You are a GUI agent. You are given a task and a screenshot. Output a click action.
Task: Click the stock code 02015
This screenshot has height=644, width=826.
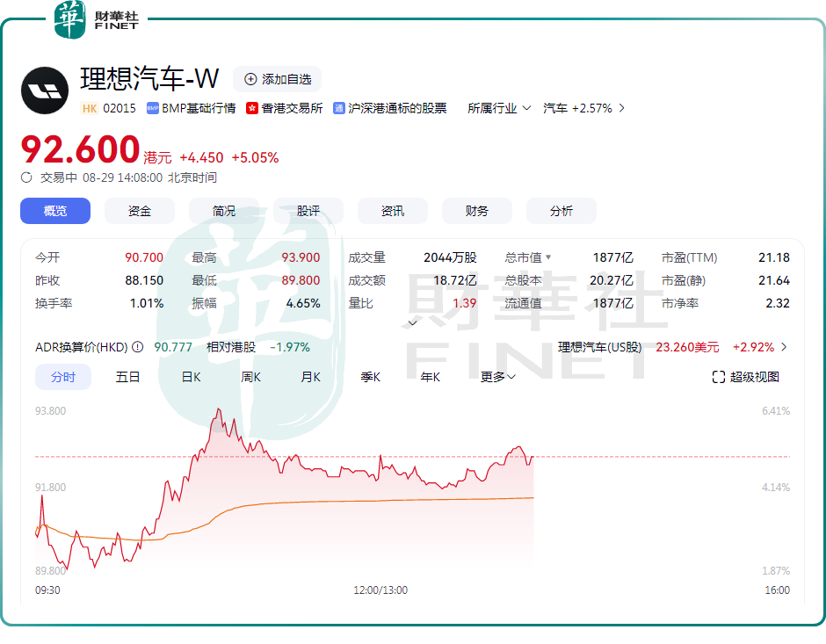click(x=120, y=108)
